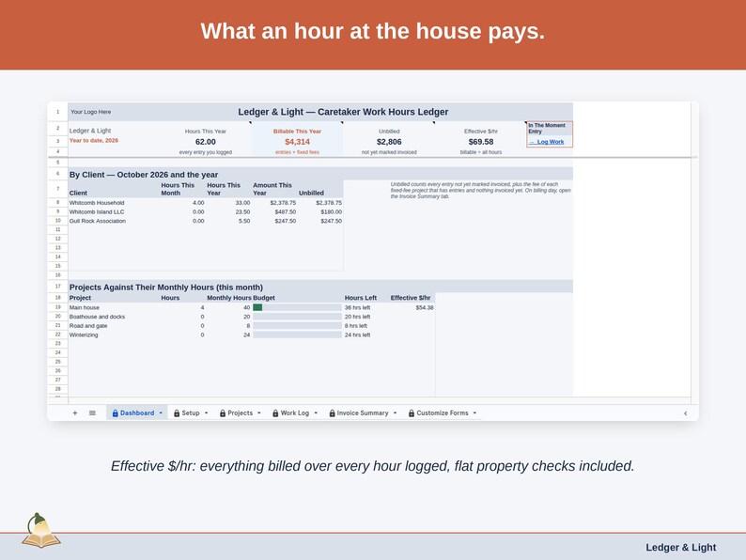The width and height of the screenshot is (746, 560).
Task: Switch to the Setup sheet tab
Action: (191, 413)
